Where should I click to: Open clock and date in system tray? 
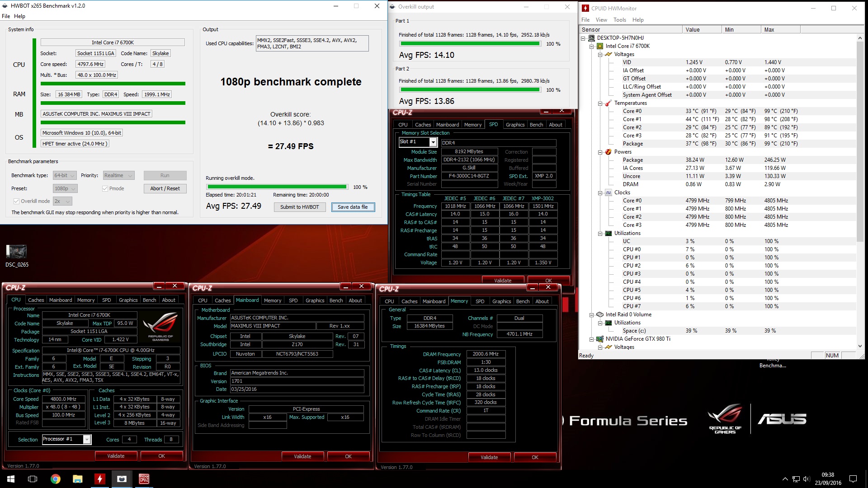click(x=828, y=479)
